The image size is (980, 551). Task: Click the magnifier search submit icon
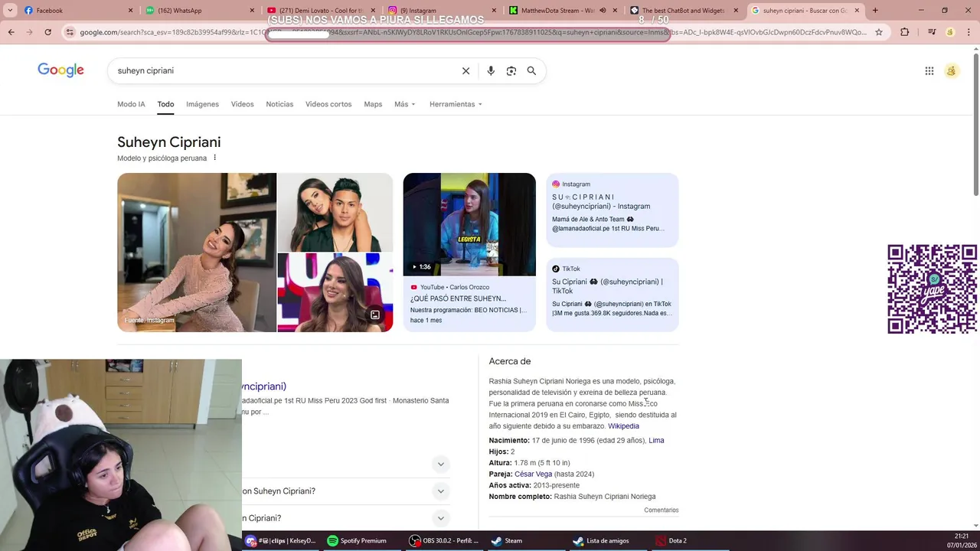click(531, 70)
